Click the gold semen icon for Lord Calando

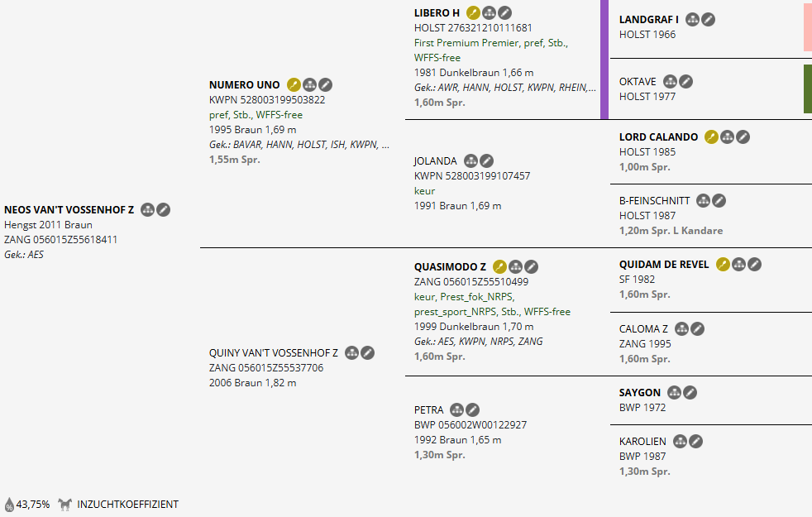pos(711,136)
